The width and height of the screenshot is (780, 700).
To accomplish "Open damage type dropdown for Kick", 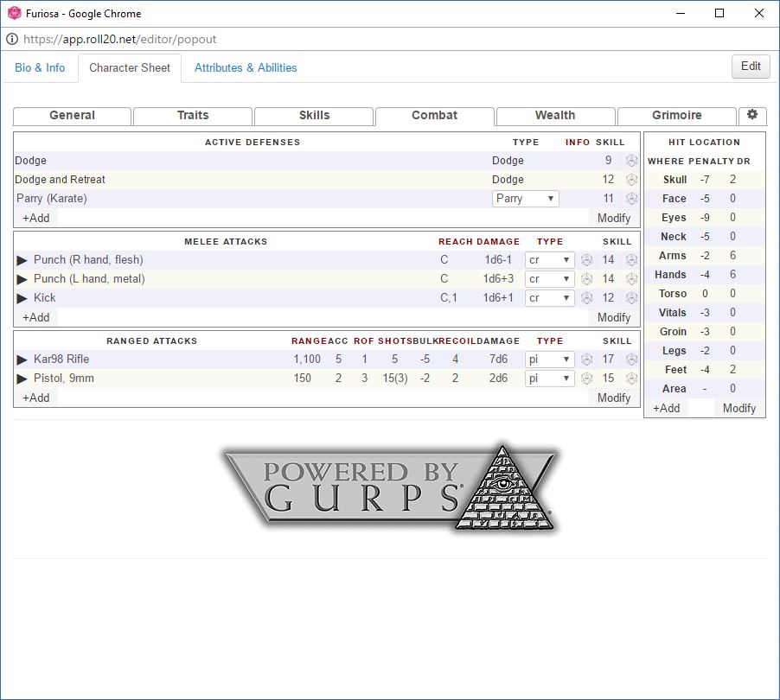I will (550, 298).
